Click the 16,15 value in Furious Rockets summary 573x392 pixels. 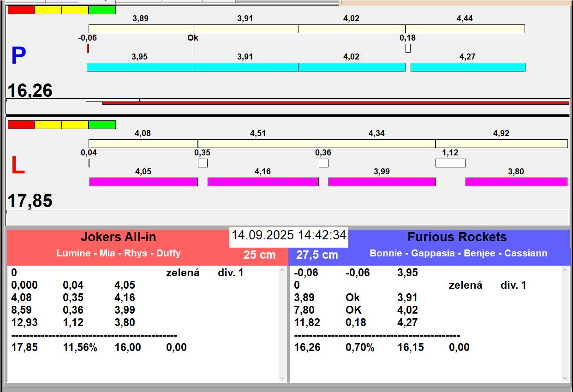pos(411,347)
